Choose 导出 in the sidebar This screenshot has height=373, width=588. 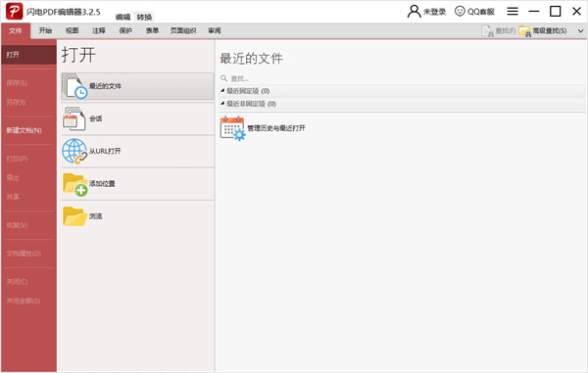pos(13,178)
